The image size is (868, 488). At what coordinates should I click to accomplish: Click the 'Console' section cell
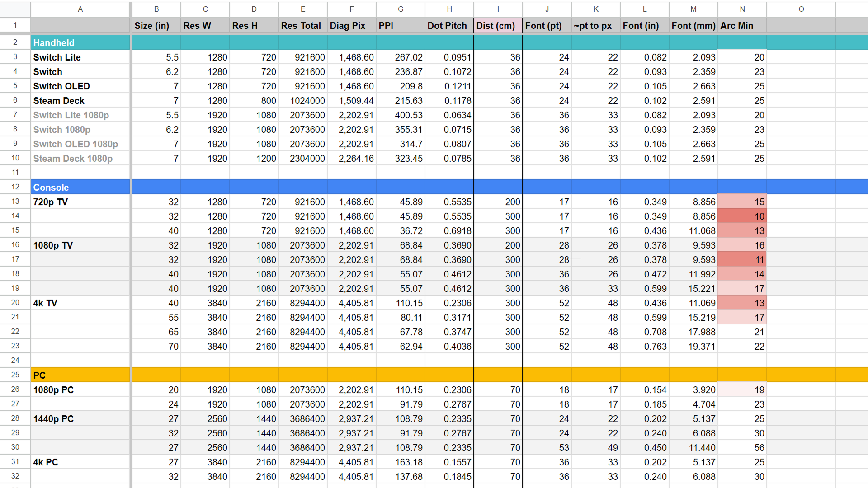pos(80,187)
